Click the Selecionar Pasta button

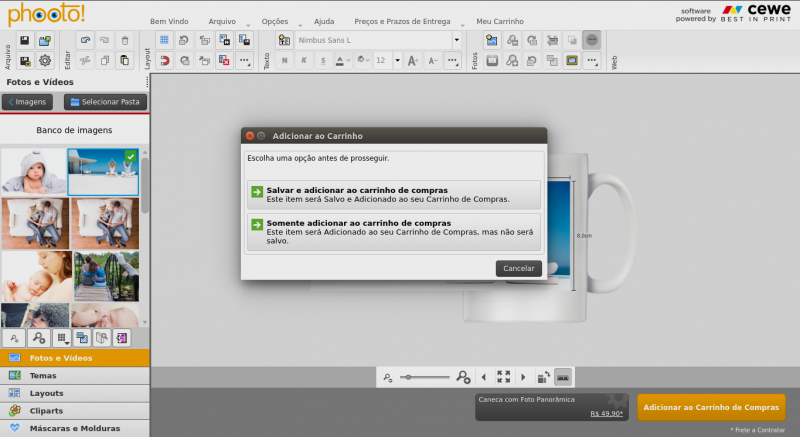pyautogui.click(x=105, y=102)
